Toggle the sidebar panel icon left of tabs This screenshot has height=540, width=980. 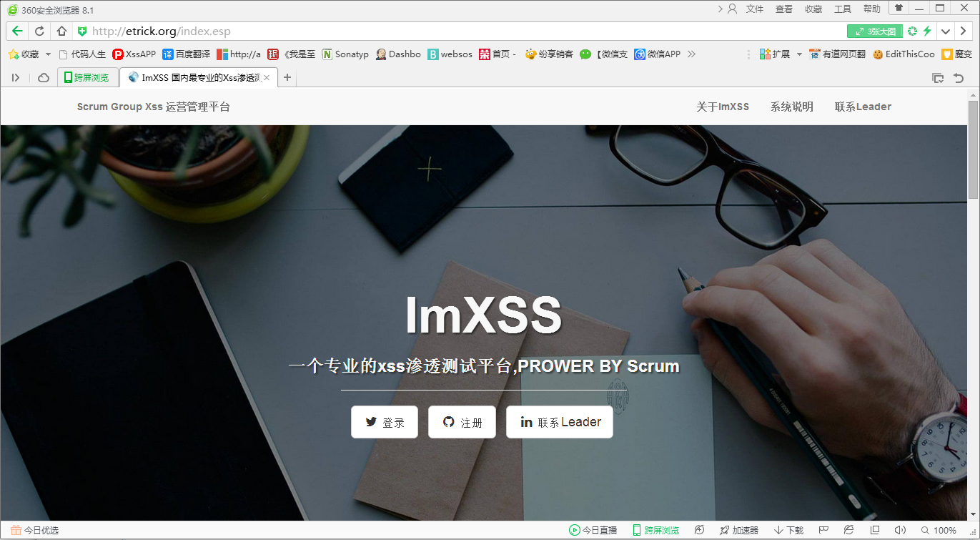16,77
